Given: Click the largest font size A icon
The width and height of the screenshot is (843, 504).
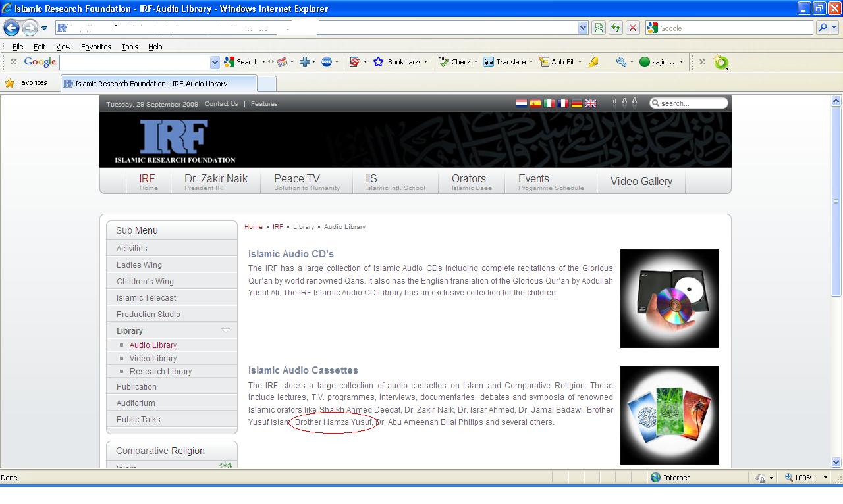Looking at the screenshot, I should pos(634,102).
